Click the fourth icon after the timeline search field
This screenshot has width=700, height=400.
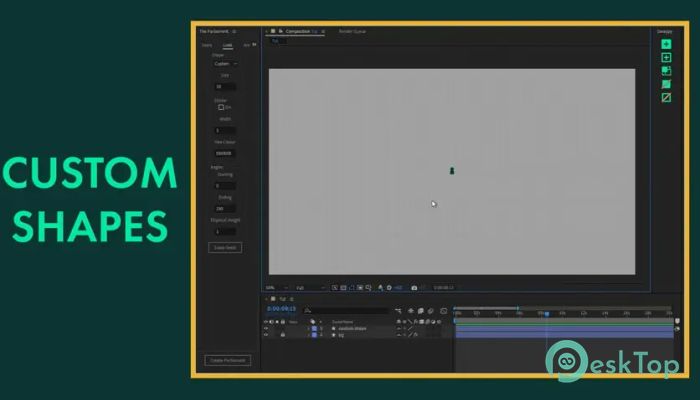tap(431, 311)
